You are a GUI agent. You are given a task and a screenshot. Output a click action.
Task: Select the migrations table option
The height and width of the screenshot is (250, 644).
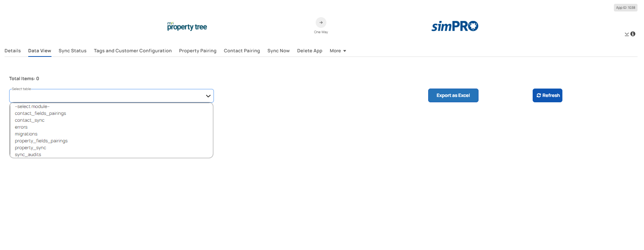[x=111, y=134]
